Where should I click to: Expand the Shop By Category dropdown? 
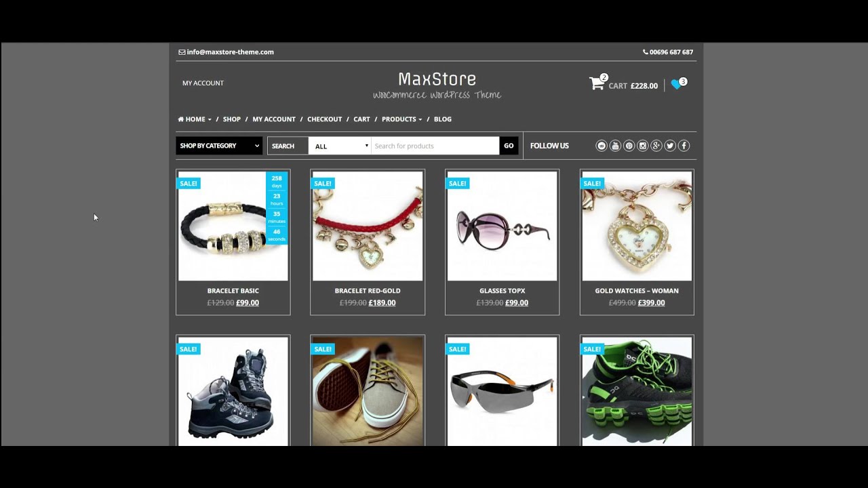coord(219,146)
